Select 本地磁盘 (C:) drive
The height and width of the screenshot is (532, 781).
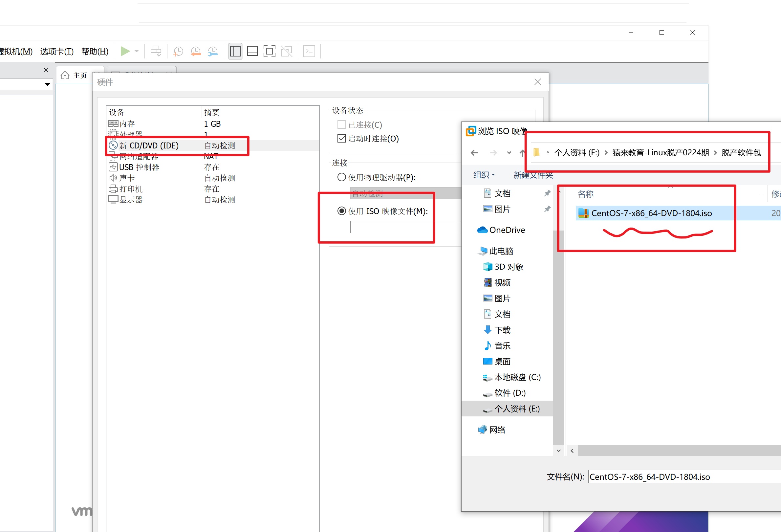point(512,377)
